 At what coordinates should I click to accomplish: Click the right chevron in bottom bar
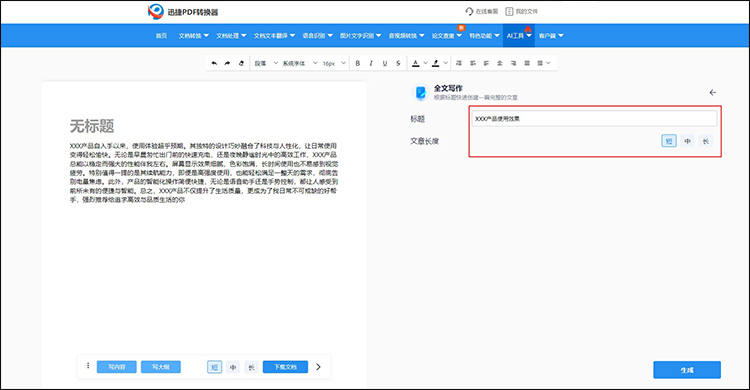[319, 367]
